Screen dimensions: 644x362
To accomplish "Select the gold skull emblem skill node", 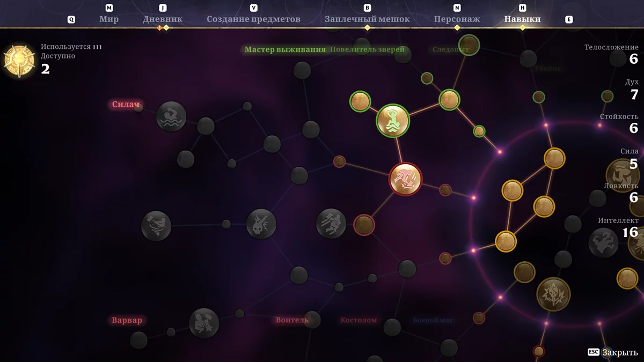I will click(x=553, y=294).
